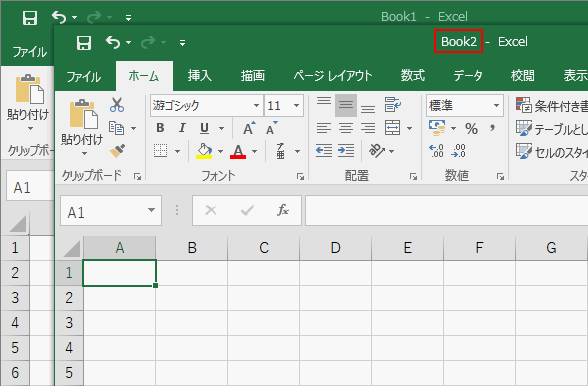This screenshot has width=588, height=386.
Task: Wrap text in cell icon
Action: point(393,105)
